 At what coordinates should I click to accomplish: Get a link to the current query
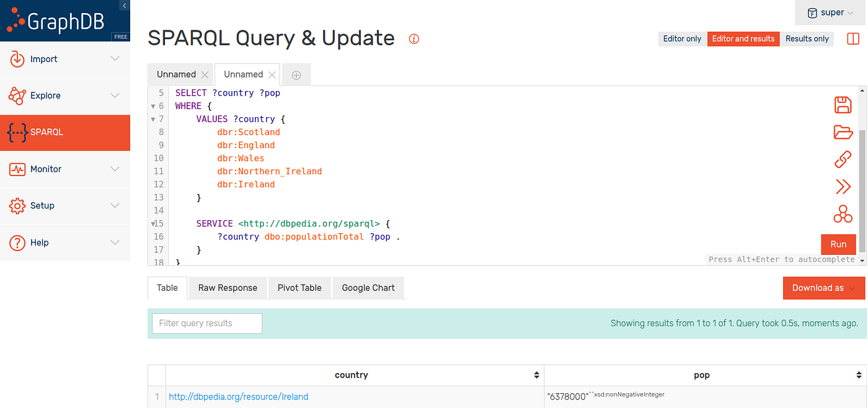tap(843, 159)
